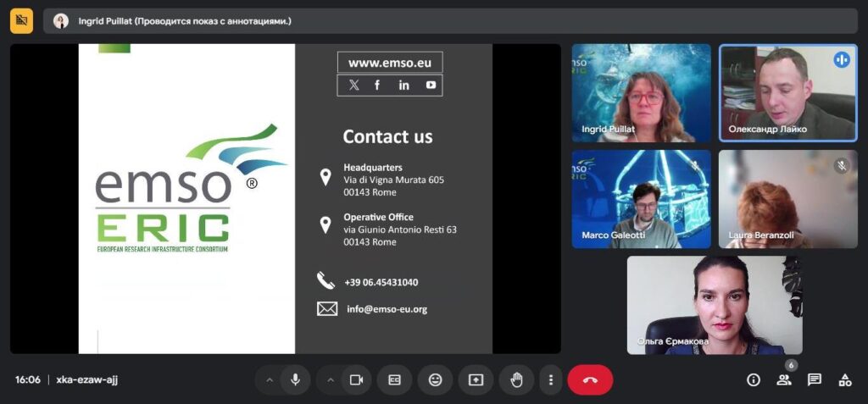Open the activities icon
The height and width of the screenshot is (404, 868).
tap(844, 380)
